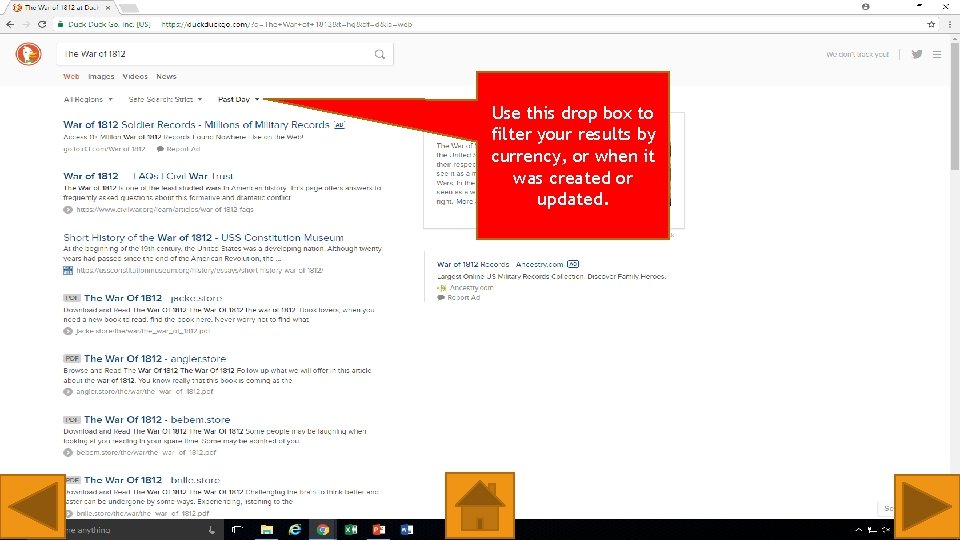Open War of 1812 Records Ancestry.com ad
Image resolution: width=960 pixels, height=540 pixels.
click(500, 264)
